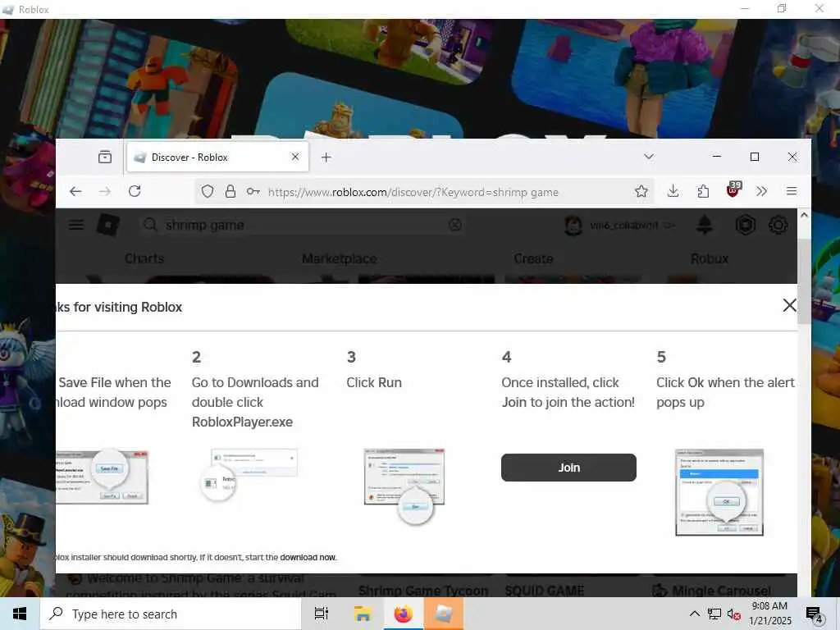Open the Windows Start menu
This screenshot has width=840, height=630.
[x=20, y=614]
